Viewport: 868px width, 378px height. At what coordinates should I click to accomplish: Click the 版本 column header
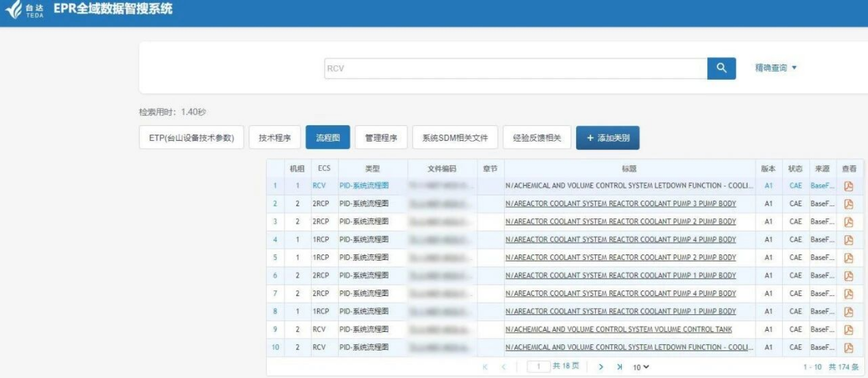768,169
